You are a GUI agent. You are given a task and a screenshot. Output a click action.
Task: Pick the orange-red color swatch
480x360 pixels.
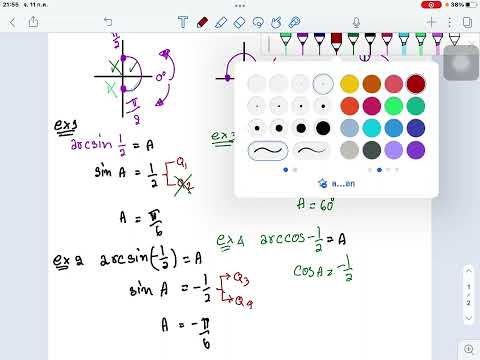coord(349,106)
